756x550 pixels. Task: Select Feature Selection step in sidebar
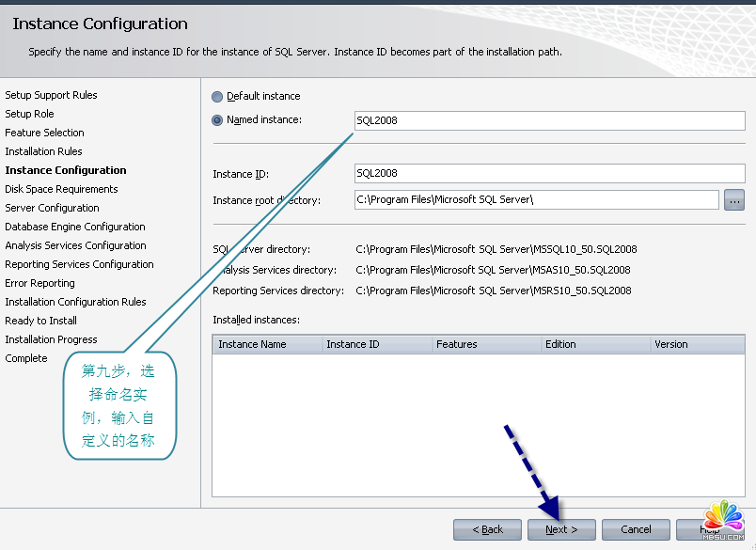tap(44, 133)
